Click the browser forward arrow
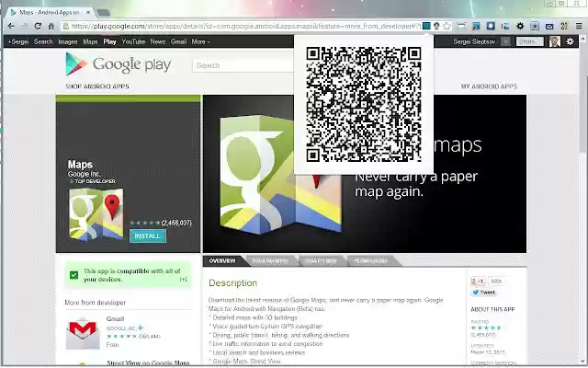This screenshot has width=588, height=368. pos(25,26)
